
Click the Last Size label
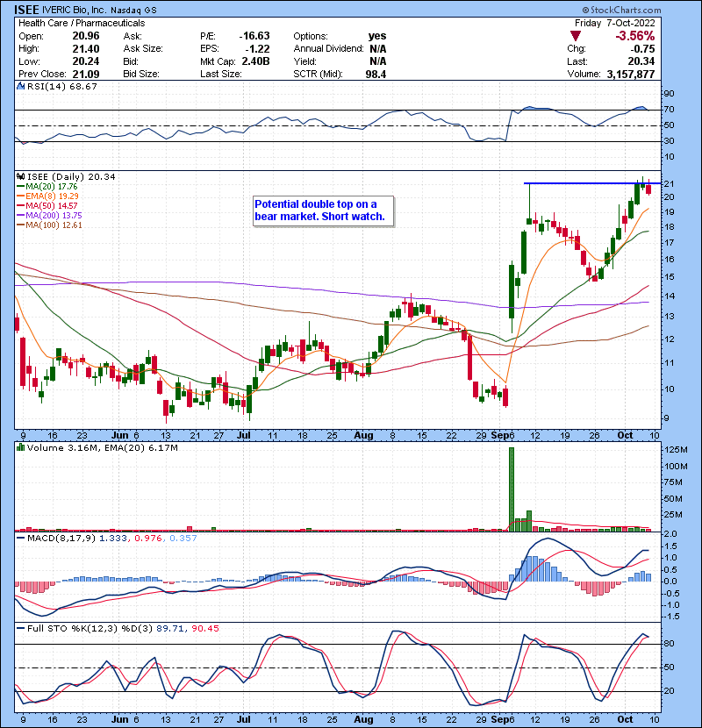[220, 74]
